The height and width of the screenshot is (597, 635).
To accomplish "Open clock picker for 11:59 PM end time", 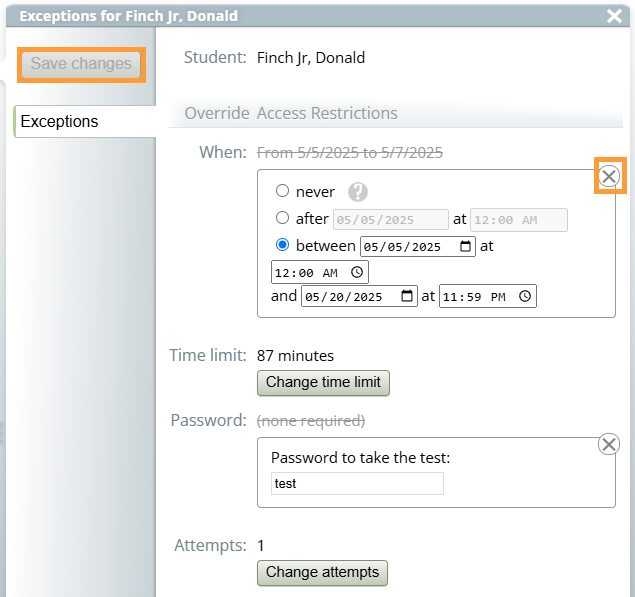I will 525,296.
